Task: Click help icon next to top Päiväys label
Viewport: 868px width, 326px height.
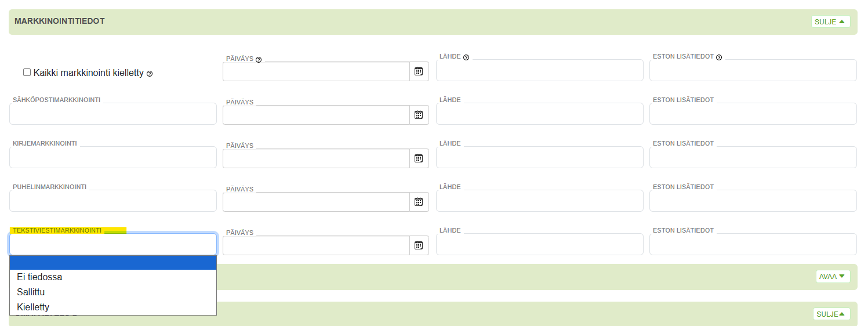Action: [x=259, y=59]
